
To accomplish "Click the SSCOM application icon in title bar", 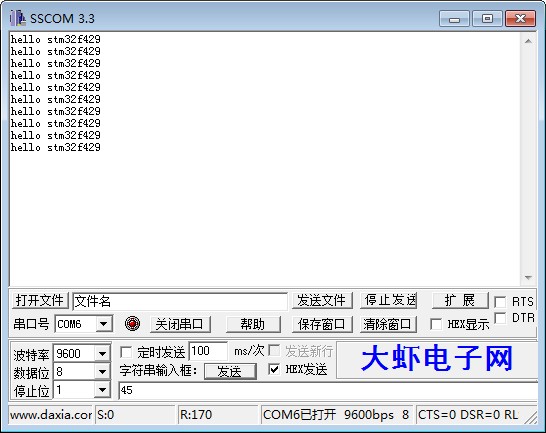I will (17, 18).
